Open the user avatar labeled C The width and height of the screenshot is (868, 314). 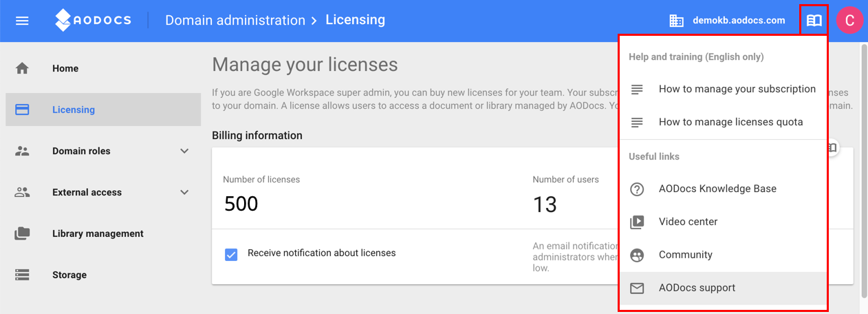tap(849, 21)
